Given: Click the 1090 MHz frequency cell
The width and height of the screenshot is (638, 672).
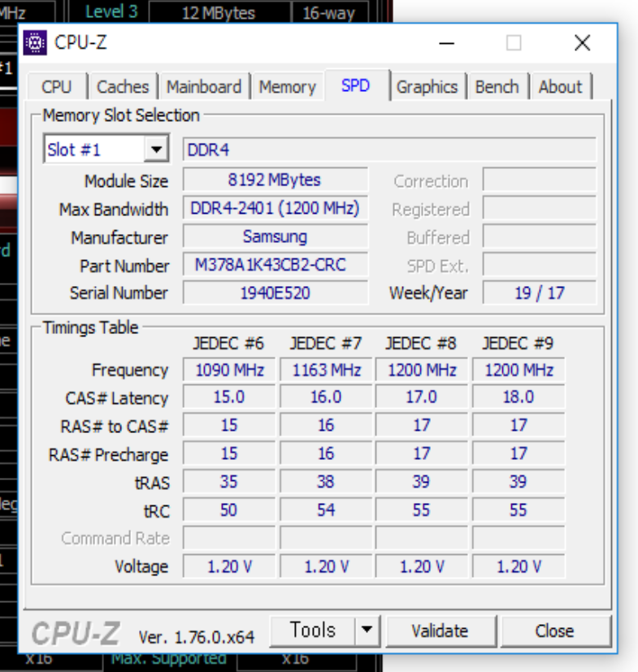Looking at the screenshot, I should coord(229,370).
